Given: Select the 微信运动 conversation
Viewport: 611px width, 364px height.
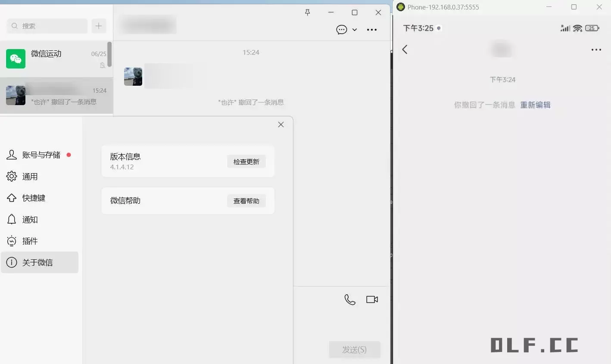Looking at the screenshot, I should point(56,59).
